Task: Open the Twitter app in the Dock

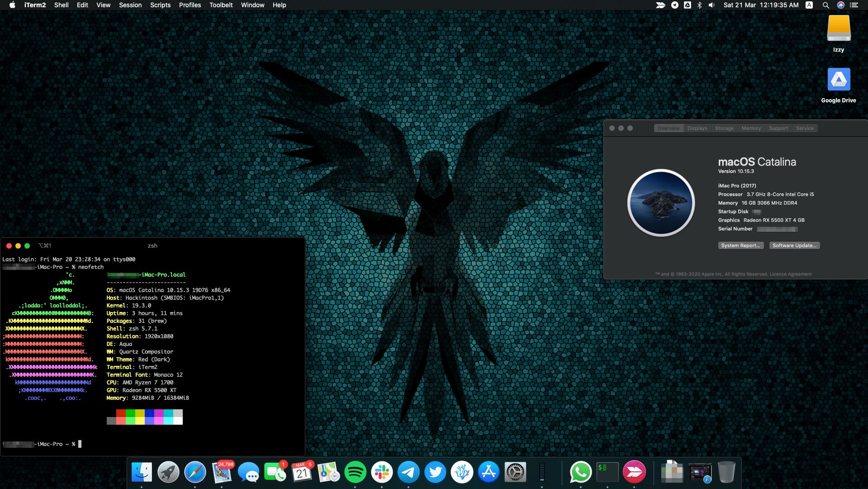Action: point(436,472)
